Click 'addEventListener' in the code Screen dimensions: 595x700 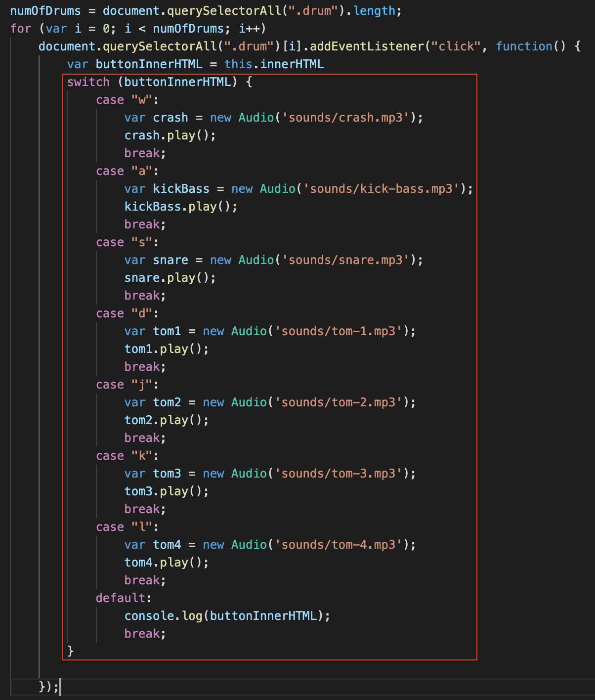pyautogui.click(x=367, y=46)
